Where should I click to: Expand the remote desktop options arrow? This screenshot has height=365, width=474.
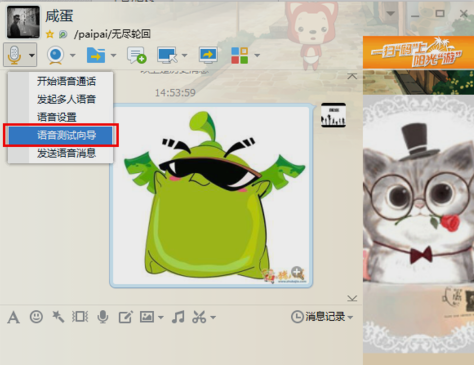click(x=184, y=55)
